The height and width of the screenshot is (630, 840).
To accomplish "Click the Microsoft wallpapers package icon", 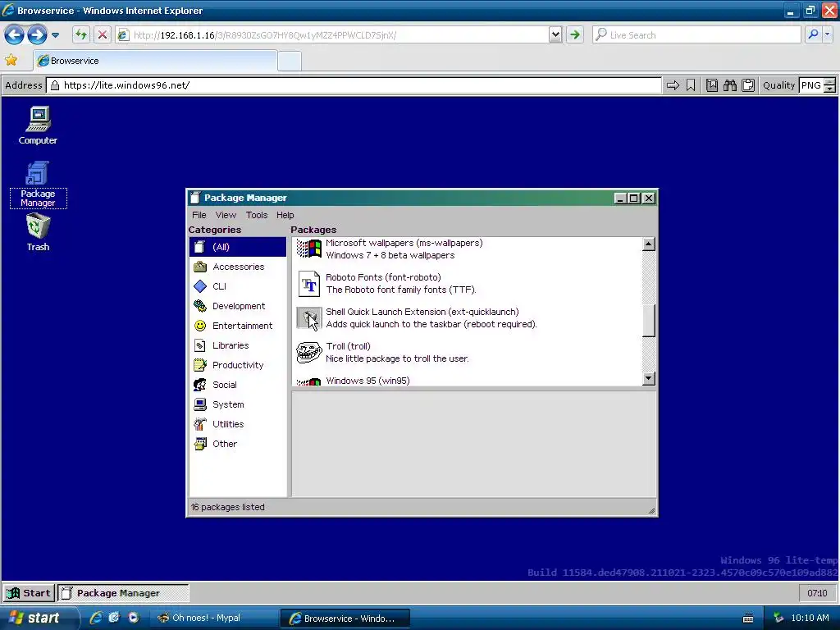I will pos(309,249).
